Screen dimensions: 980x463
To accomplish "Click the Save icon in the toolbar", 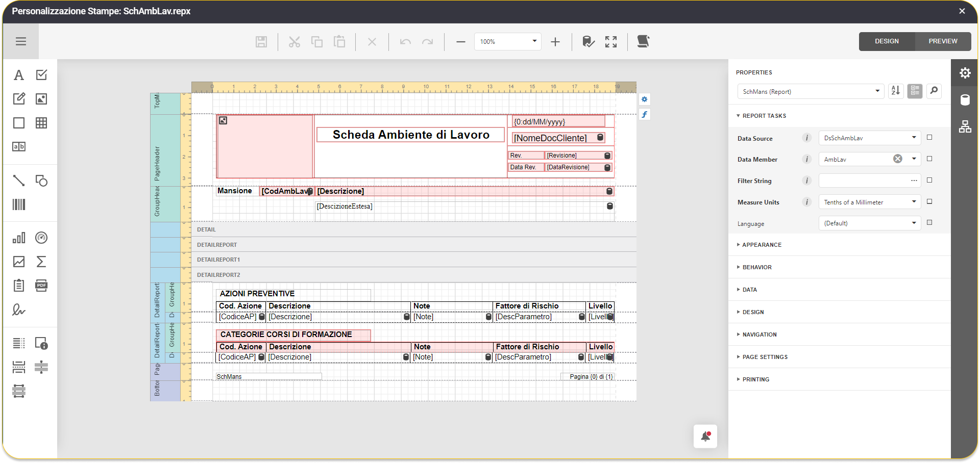I will pyautogui.click(x=261, y=42).
